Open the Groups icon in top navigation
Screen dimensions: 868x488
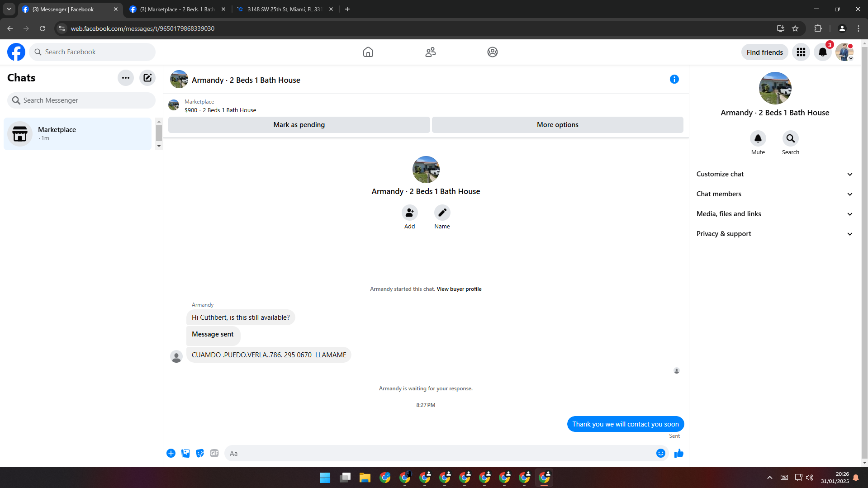pos(493,52)
